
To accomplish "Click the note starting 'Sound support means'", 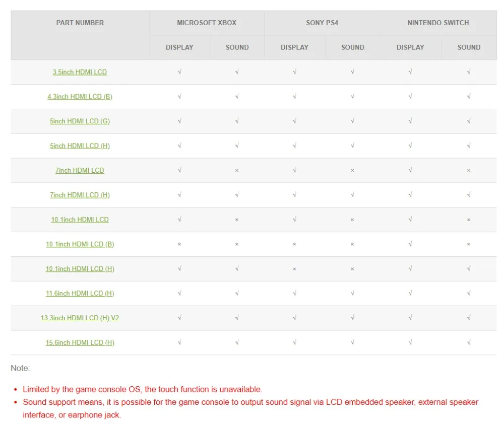I will pyautogui.click(x=250, y=408).
